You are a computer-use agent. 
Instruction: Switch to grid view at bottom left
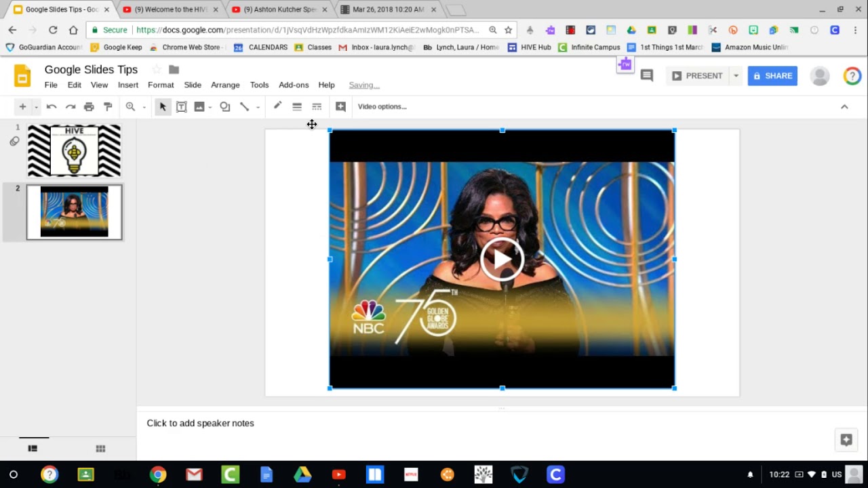coord(100,448)
